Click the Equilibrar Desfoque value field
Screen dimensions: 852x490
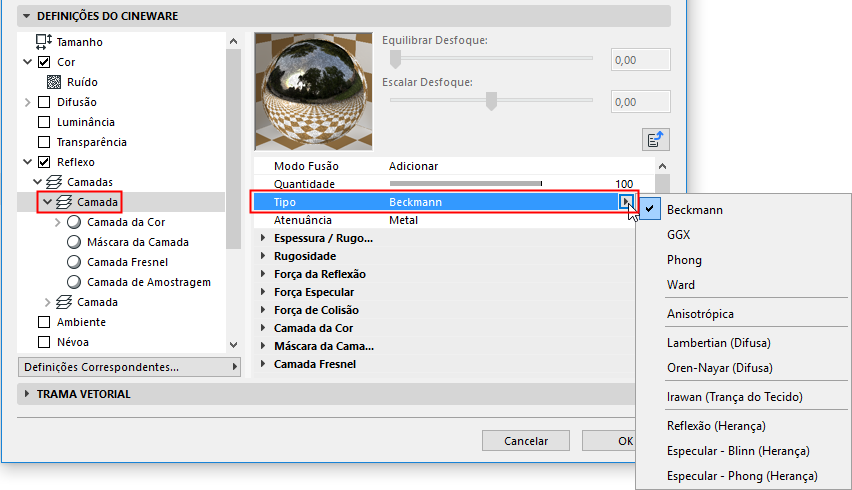point(641,60)
